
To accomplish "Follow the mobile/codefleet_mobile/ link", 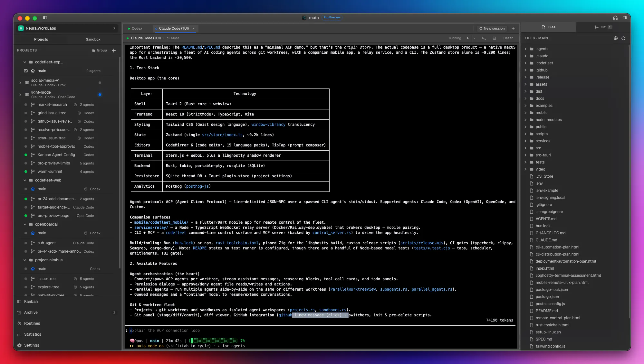I will point(161,222).
